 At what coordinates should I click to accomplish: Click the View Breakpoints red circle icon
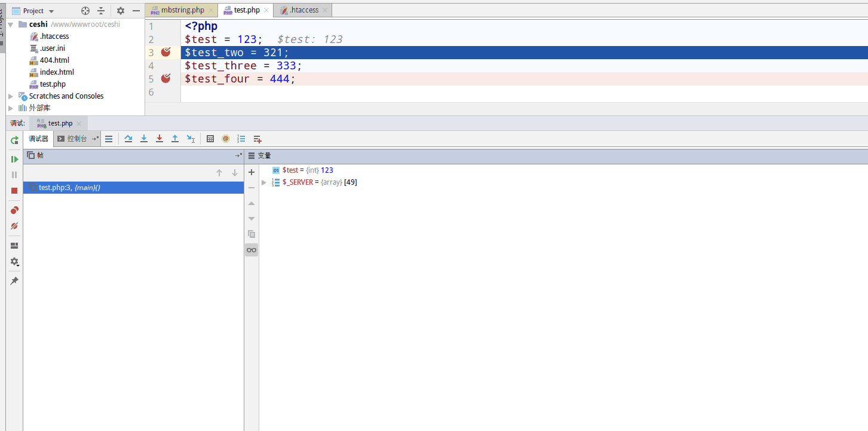tap(14, 210)
